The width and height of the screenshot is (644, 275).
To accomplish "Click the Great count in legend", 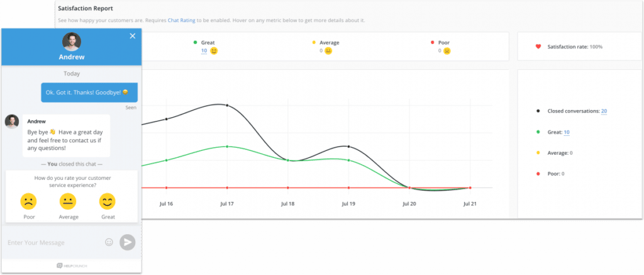I will click(566, 132).
